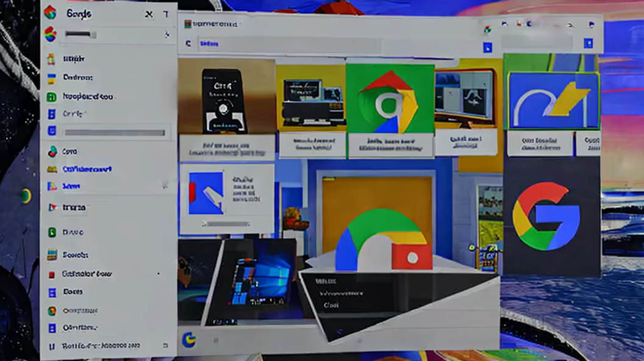The height and width of the screenshot is (361, 644).
Task: Click the colorful Google icon in sidebar header
Action: (x=50, y=13)
